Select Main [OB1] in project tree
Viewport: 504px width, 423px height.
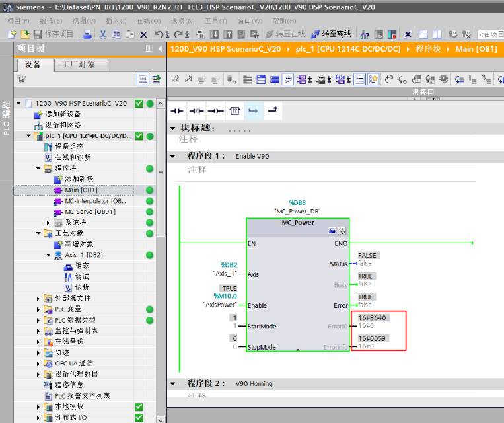(81, 190)
